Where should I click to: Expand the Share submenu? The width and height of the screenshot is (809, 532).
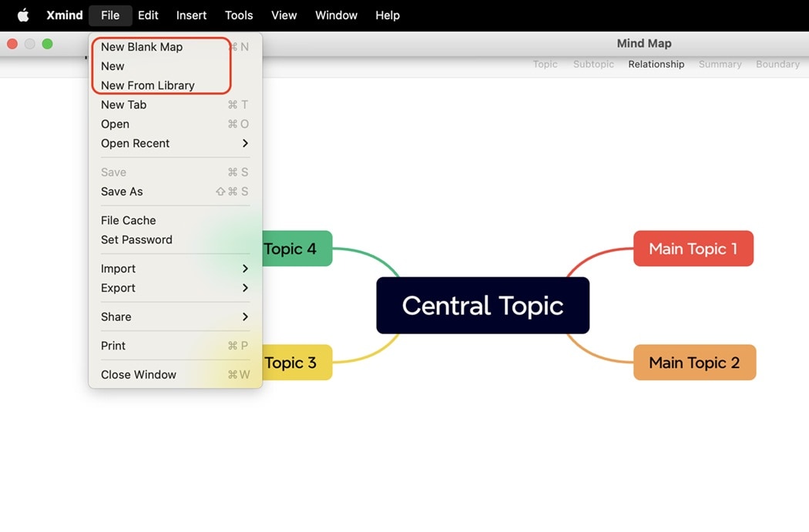175,317
